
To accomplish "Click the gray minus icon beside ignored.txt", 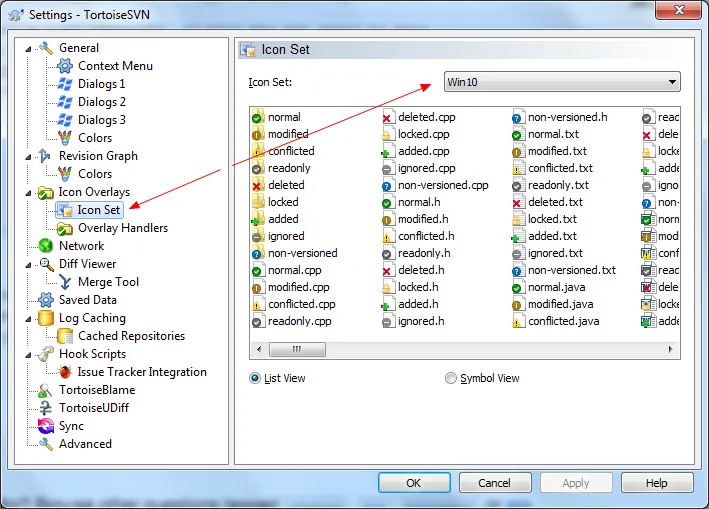I will (518, 253).
